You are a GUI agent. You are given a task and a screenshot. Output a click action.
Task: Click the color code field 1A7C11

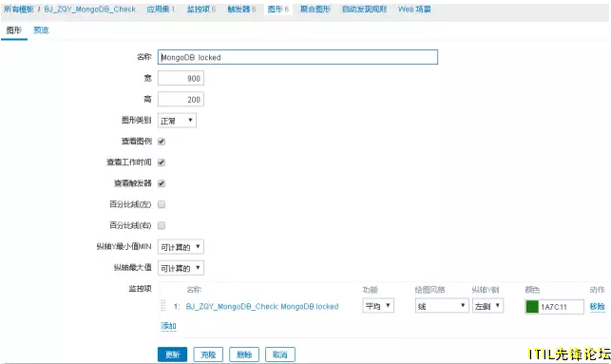click(x=562, y=307)
